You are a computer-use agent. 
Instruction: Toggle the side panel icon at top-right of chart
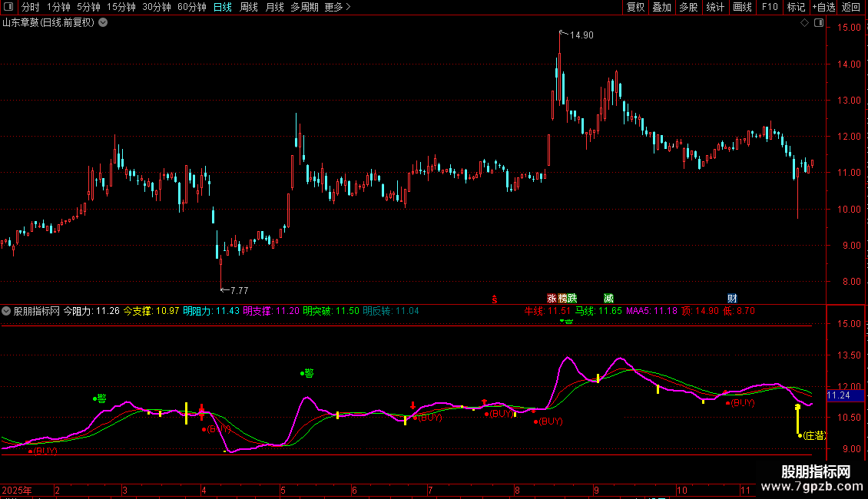point(819,23)
